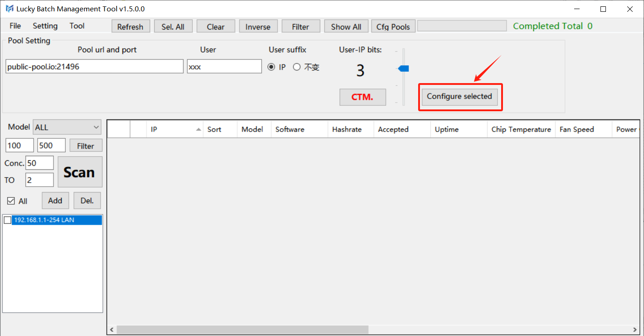Open the Model dropdown showing ALL

pyautogui.click(x=67, y=128)
